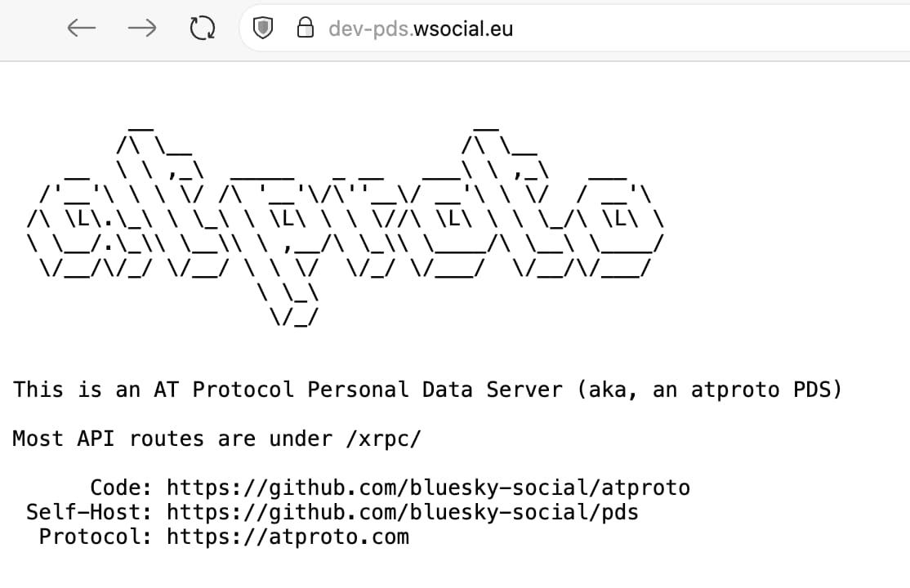Click "wsocial.eu" in the address bar
The image size is (910, 588).
point(463,29)
